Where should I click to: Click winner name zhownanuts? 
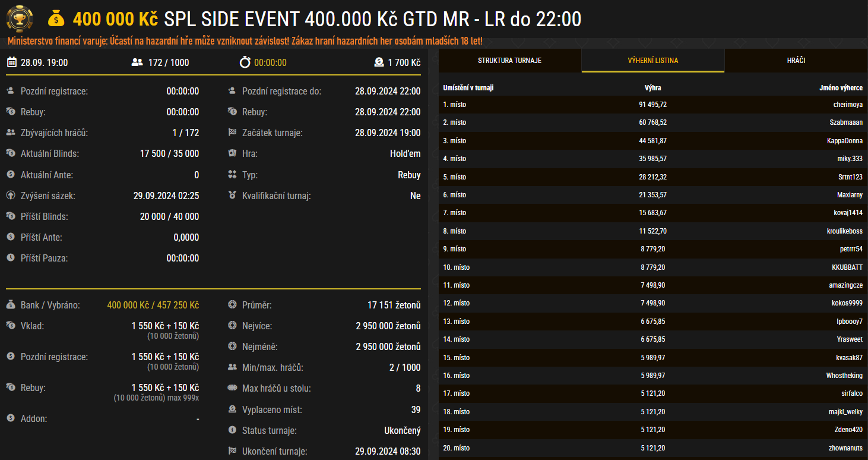point(846,448)
